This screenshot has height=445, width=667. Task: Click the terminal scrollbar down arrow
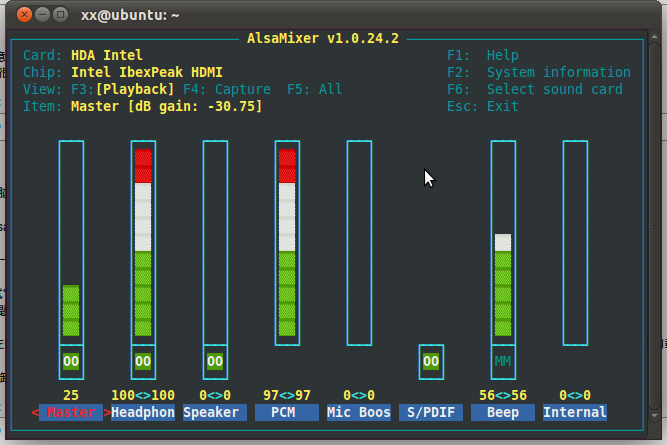click(x=654, y=415)
